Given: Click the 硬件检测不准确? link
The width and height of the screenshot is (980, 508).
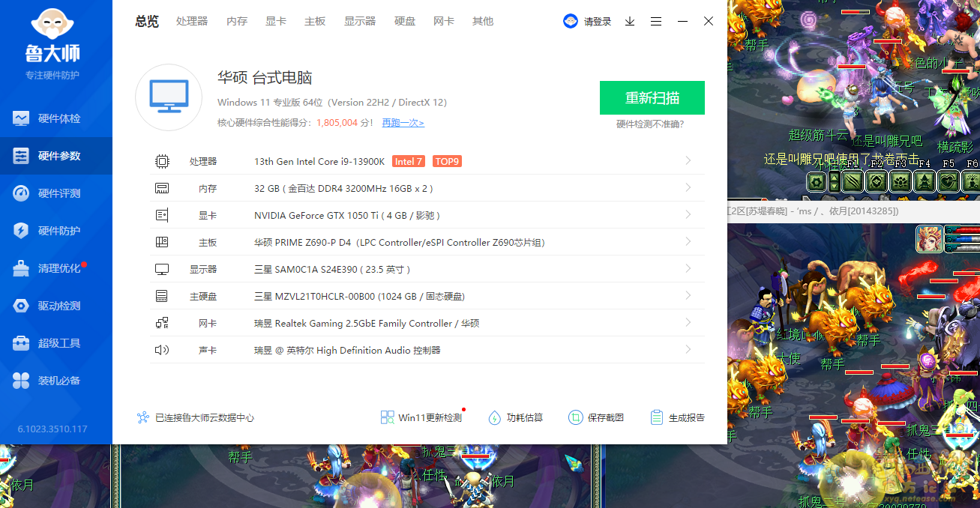Looking at the screenshot, I should pos(650,124).
